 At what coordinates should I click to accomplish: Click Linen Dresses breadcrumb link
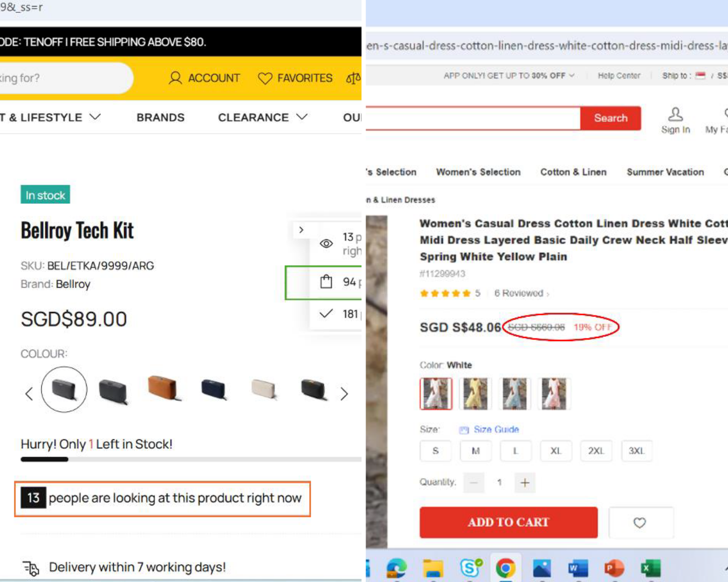pos(401,200)
